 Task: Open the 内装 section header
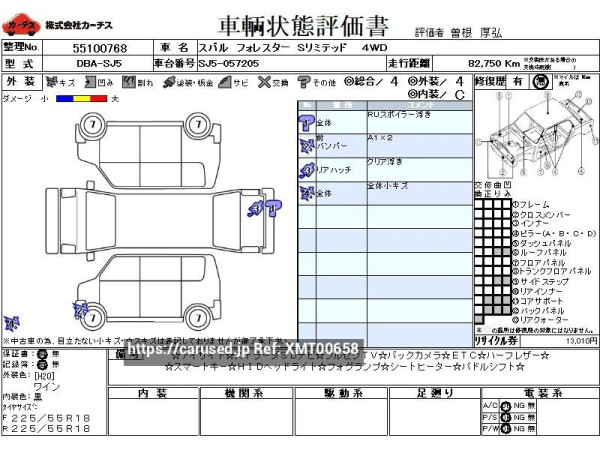tap(153, 393)
